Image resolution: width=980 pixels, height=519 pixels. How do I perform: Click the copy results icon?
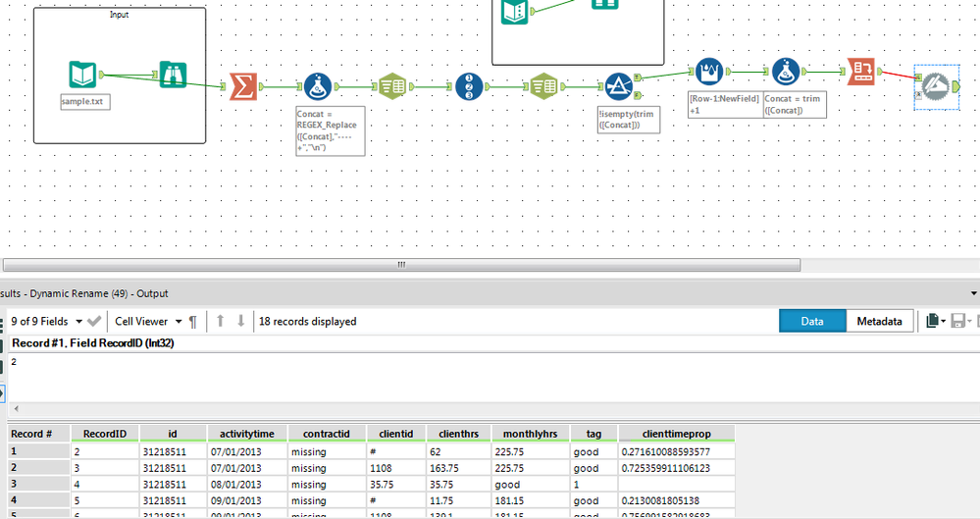click(933, 322)
